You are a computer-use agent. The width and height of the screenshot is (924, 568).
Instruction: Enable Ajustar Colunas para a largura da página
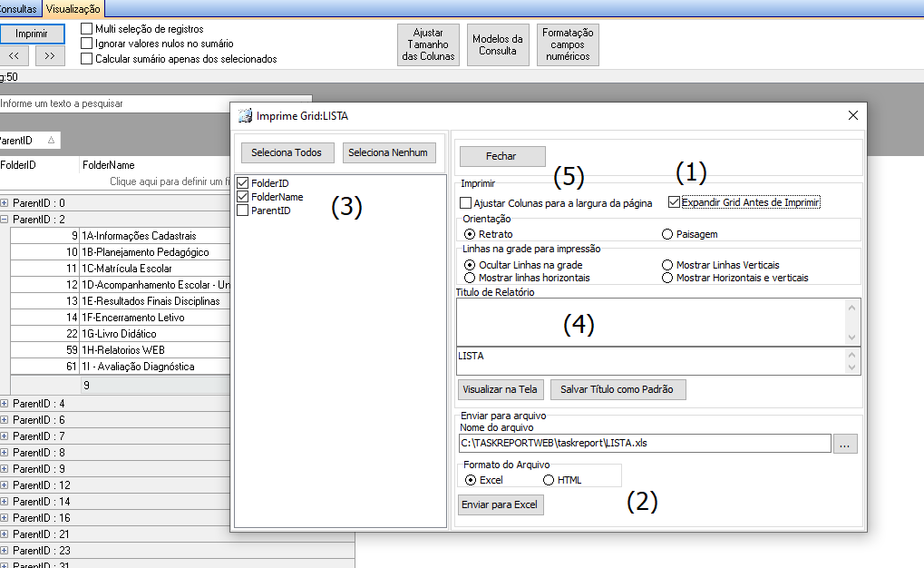click(x=465, y=203)
